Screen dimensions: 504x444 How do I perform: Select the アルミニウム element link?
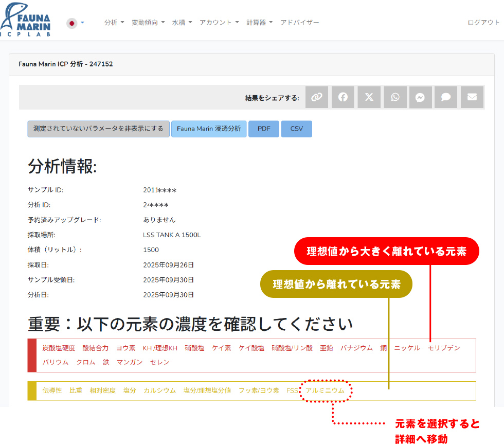(325, 390)
